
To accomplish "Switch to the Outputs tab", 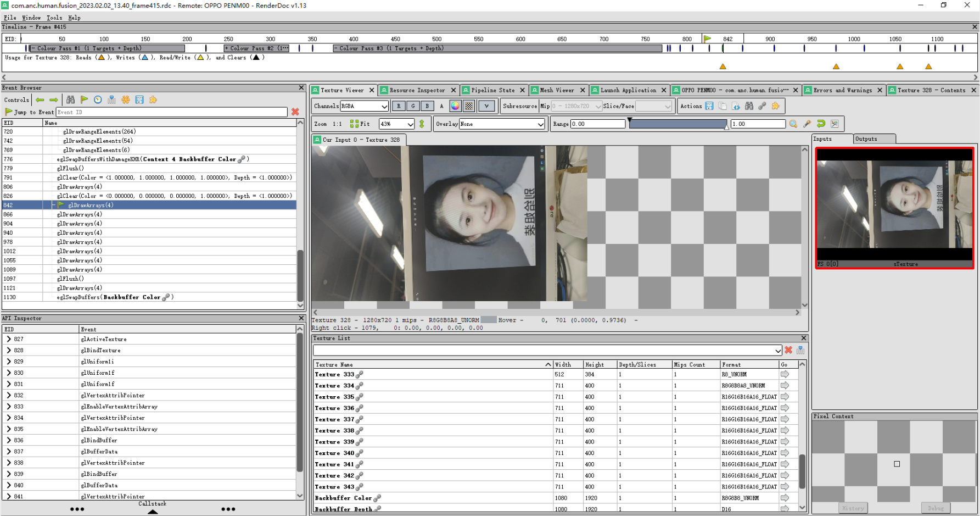I will (x=874, y=139).
